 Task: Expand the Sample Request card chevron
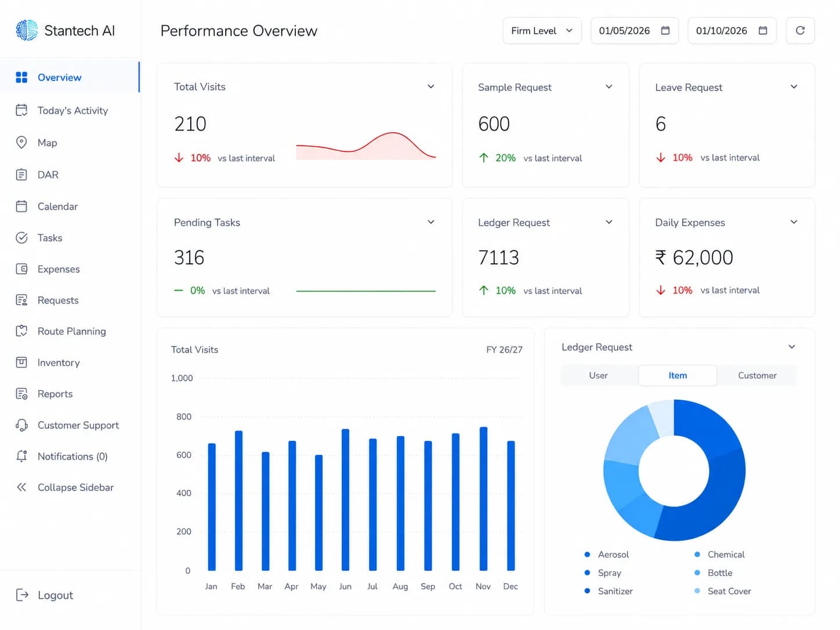point(609,86)
